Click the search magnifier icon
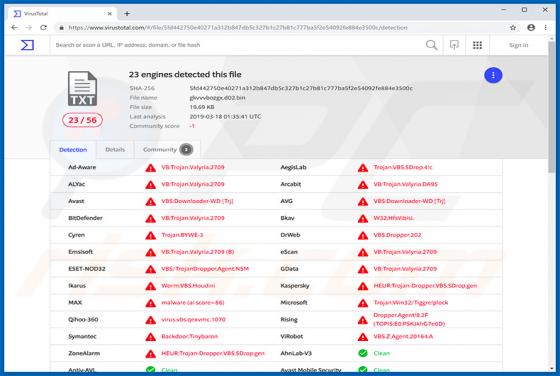 431,45
